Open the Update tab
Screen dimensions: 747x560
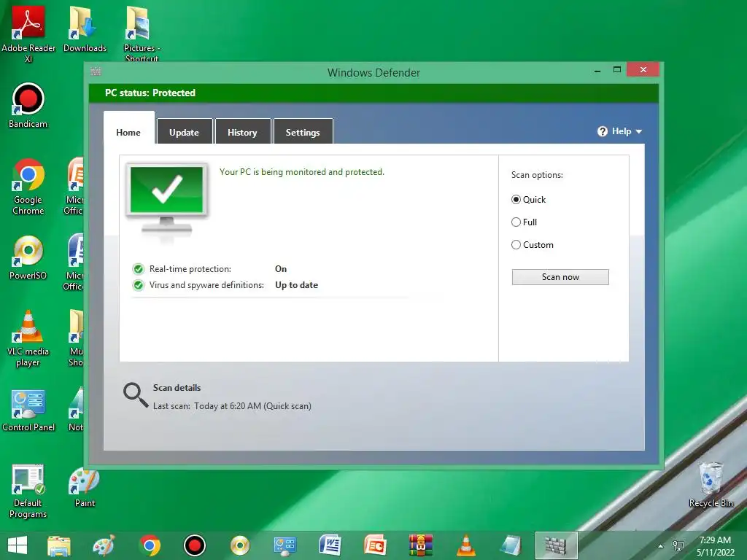tap(185, 131)
